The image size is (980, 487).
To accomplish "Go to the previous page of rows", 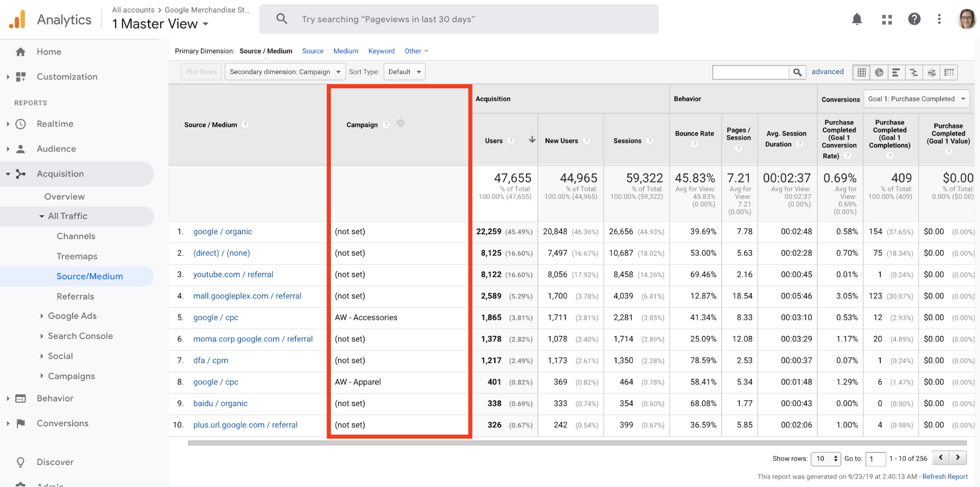I will 941,458.
